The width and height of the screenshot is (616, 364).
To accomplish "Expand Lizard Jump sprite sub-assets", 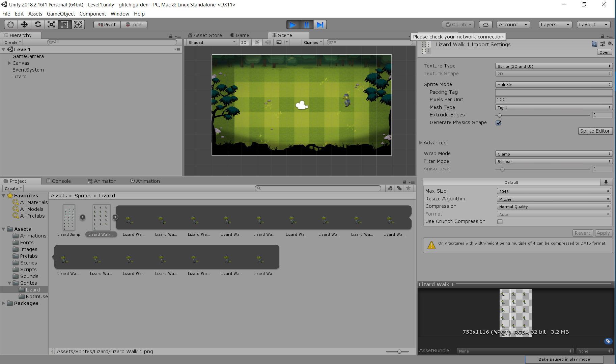I will pos(83,217).
